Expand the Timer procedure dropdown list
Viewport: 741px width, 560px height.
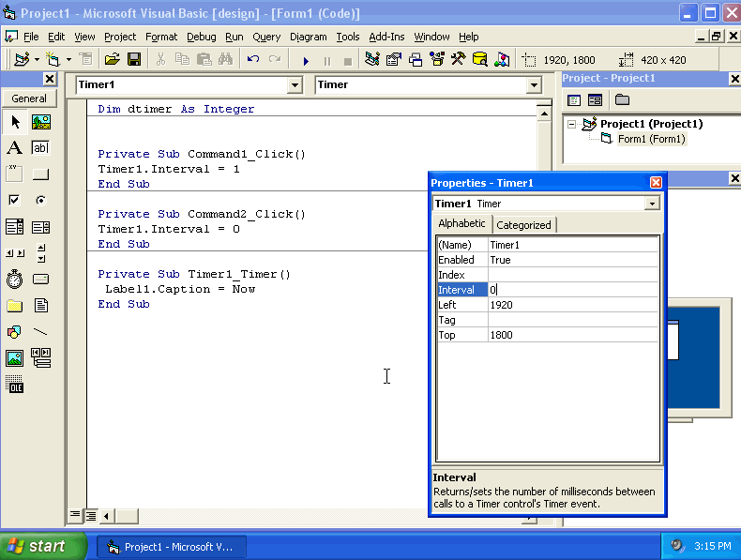(534, 85)
